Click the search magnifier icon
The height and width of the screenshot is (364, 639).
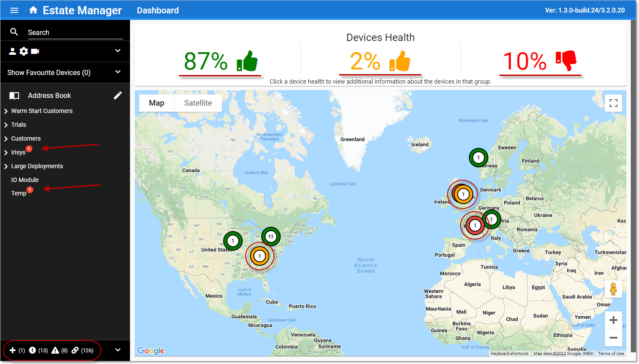(x=14, y=32)
